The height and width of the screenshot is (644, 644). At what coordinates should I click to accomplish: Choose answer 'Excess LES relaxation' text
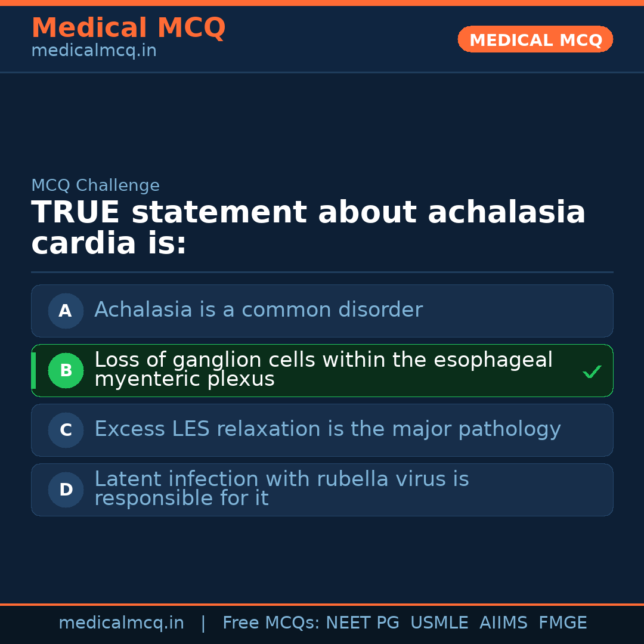(327, 429)
